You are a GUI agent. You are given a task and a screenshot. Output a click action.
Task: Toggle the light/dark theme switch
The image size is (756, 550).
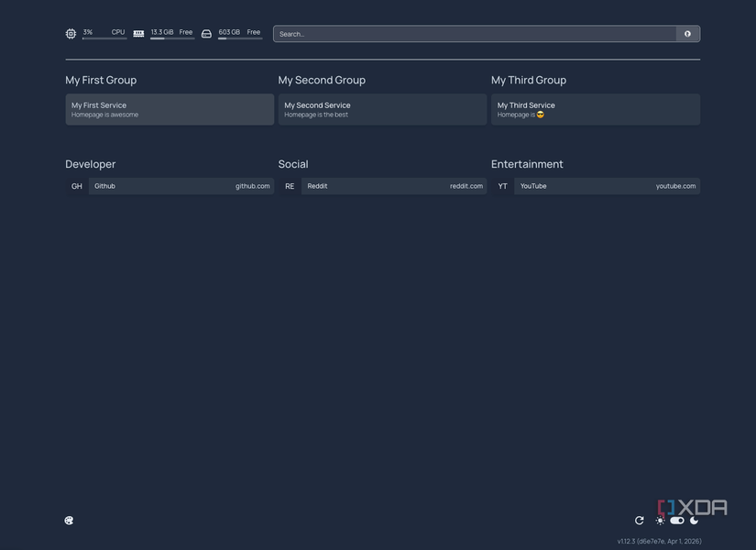click(677, 520)
